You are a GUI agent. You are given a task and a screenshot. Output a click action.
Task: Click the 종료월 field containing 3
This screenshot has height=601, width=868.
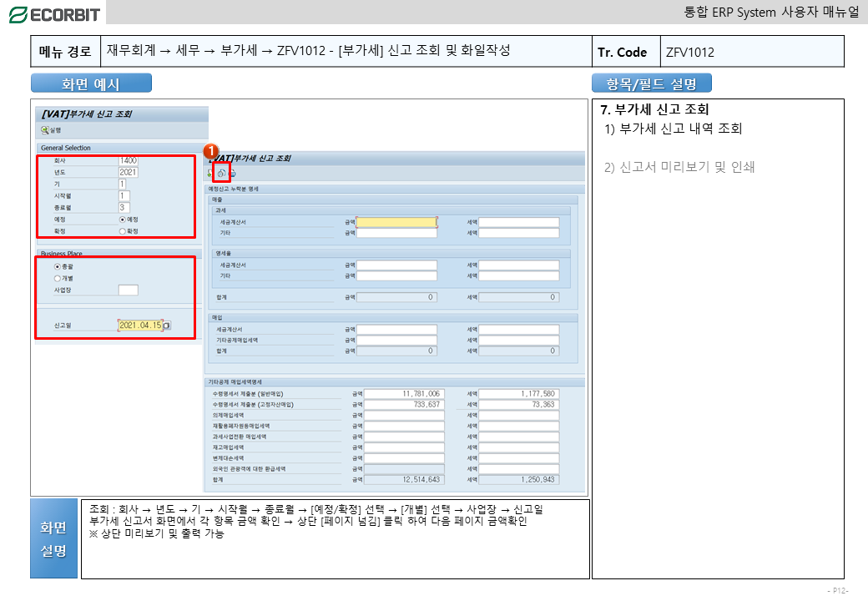(x=124, y=207)
